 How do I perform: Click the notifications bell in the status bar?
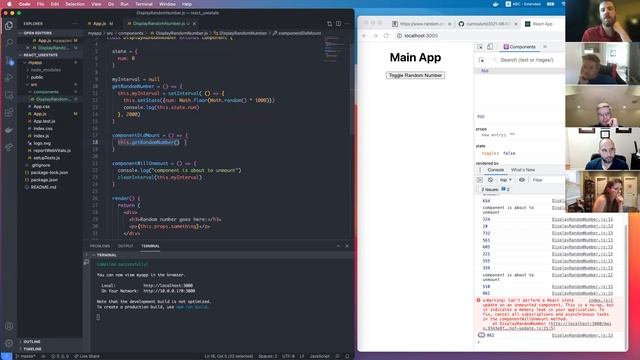(347, 356)
